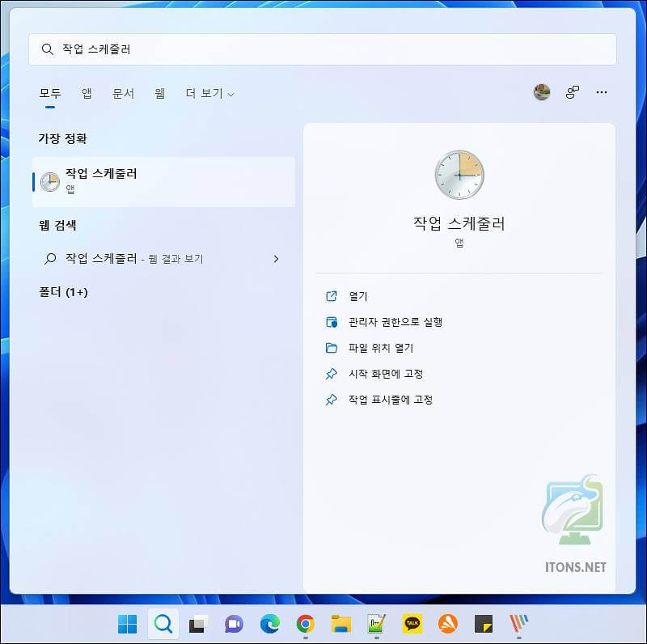Open KakaoTalk from the taskbar
647x644 pixels.
click(x=412, y=623)
